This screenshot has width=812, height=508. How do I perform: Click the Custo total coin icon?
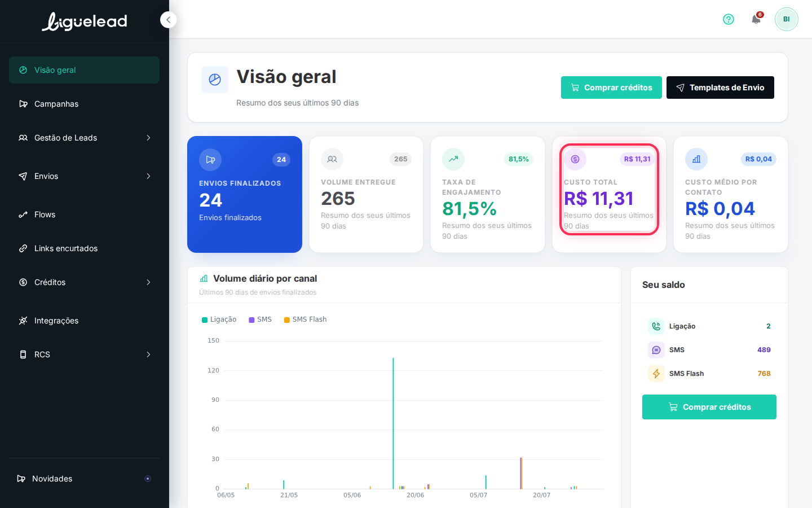[575, 159]
